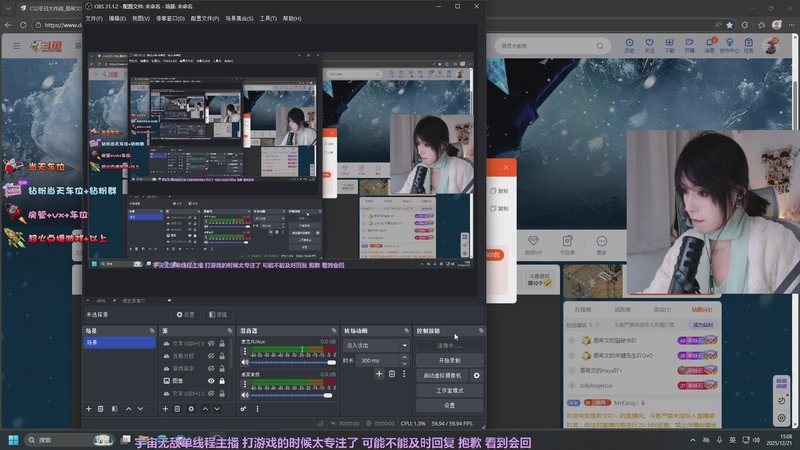This screenshot has width=800, height=450.
Task: Open 历史 history in browser page
Action: click(x=630, y=45)
